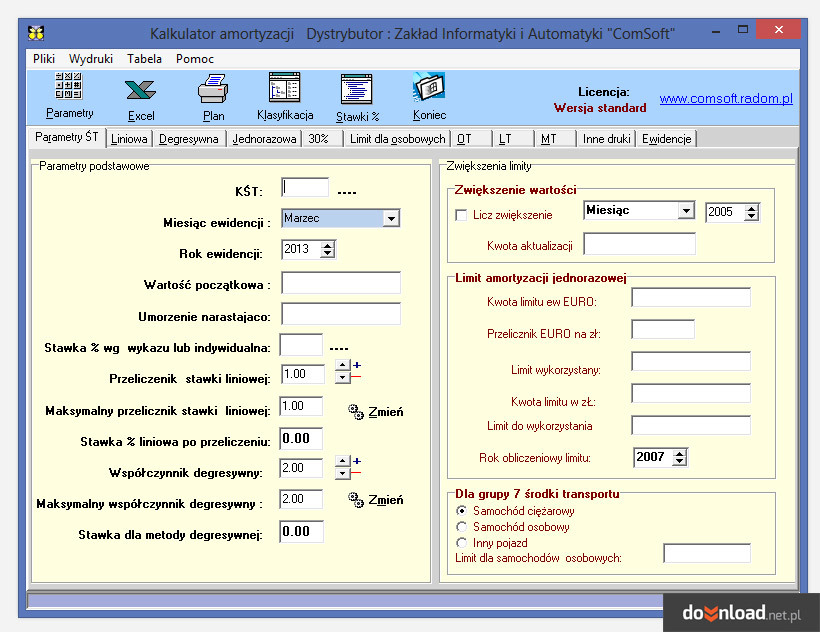Increase Rok obliczeniowy limitu spinner
Viewport: 820px width, 632px height.
click(679, 453)
